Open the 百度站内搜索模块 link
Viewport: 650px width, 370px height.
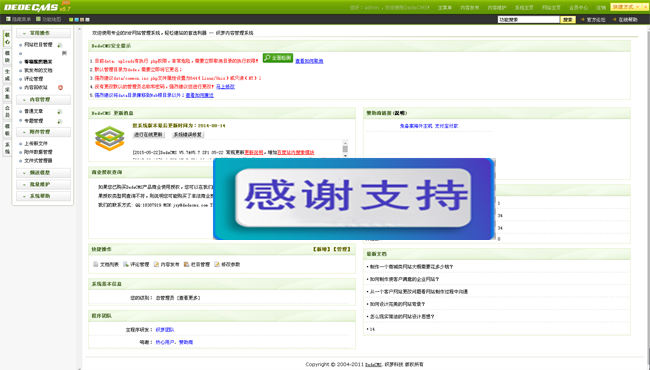296,152
